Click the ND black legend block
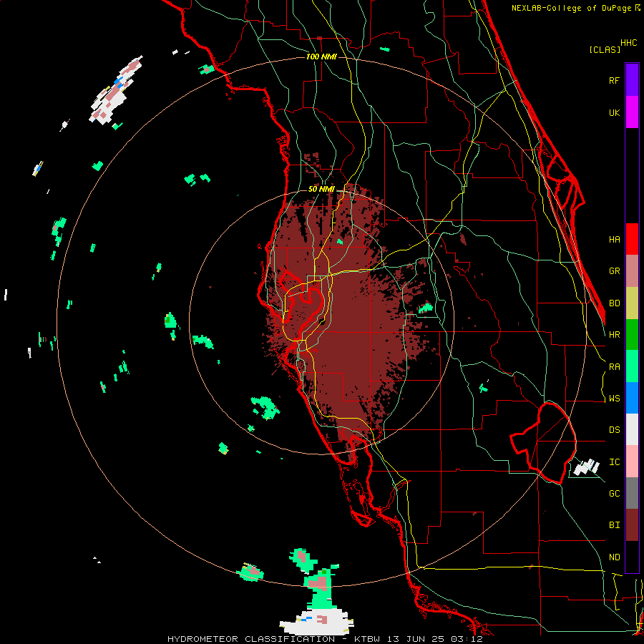 coord(632,557)
